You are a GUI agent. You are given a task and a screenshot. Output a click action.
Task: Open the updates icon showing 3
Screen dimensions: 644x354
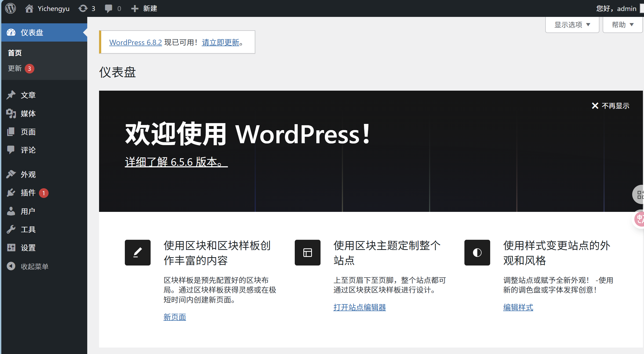[x=83, y=9]
